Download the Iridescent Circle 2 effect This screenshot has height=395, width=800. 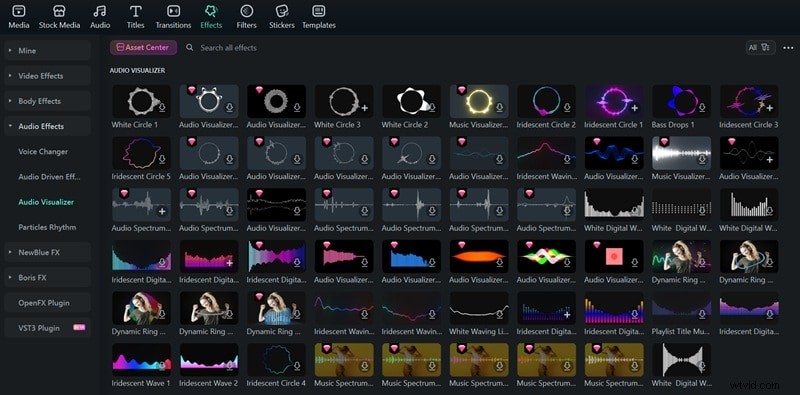pos(567,108)
